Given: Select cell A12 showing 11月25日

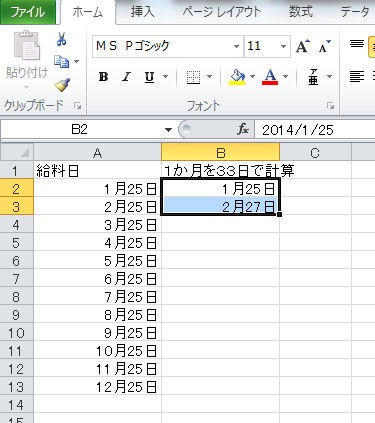Looking at the screenshot, I should pyautogui.click(x=97, y=369).
